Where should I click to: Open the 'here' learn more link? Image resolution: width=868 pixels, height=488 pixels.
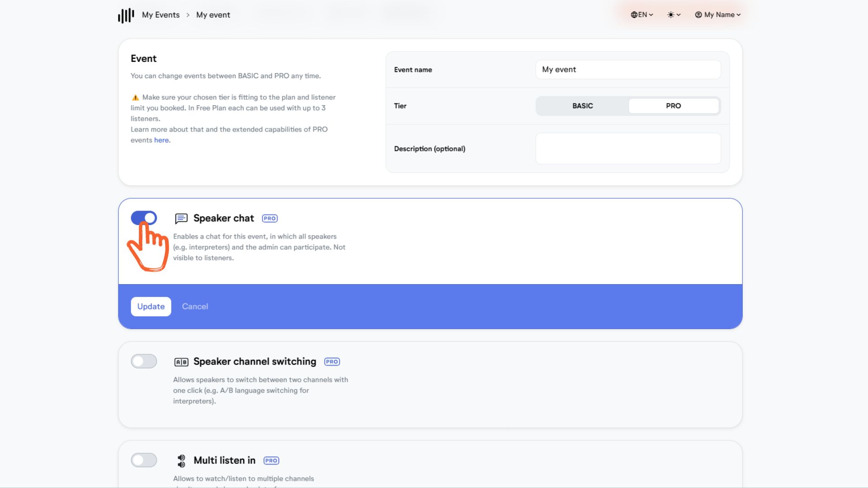pyautogui.click(x=161, y=140)
